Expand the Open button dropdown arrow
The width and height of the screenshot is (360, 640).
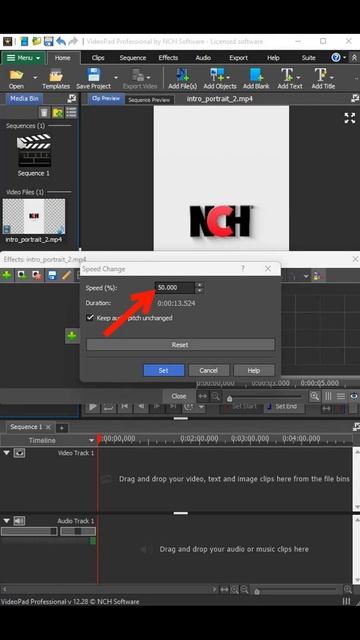[x=35, y=77]
